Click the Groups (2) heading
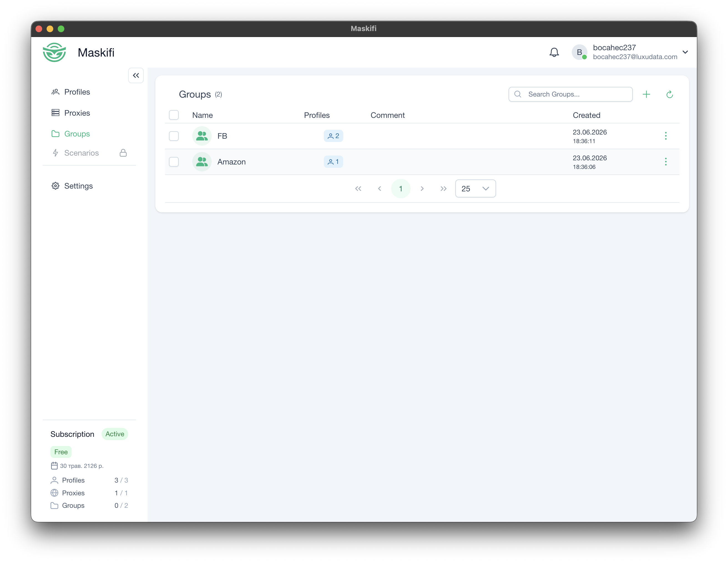The height and width of the screenshot is (563, 728). pyautogui.click(x=200, y=94)
